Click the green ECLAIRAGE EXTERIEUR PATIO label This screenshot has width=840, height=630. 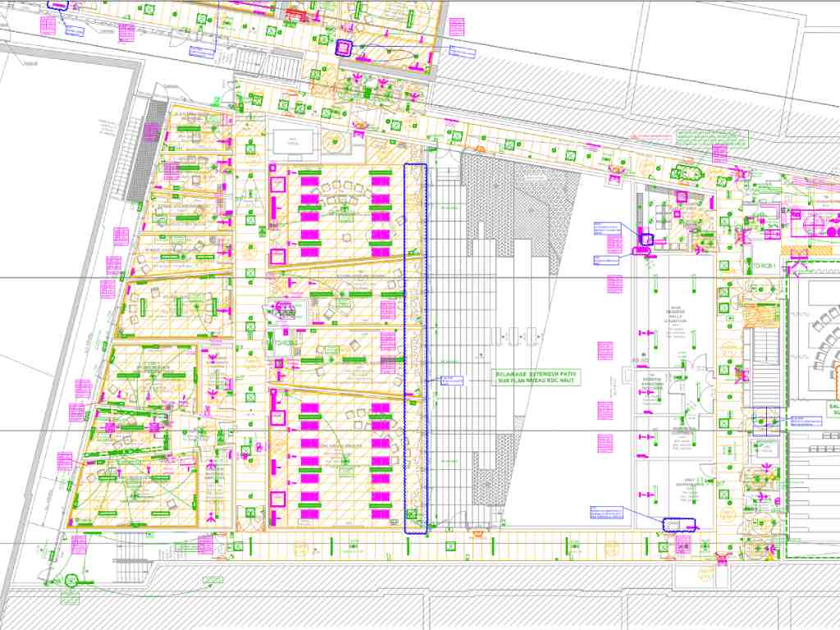click(536, 377)
